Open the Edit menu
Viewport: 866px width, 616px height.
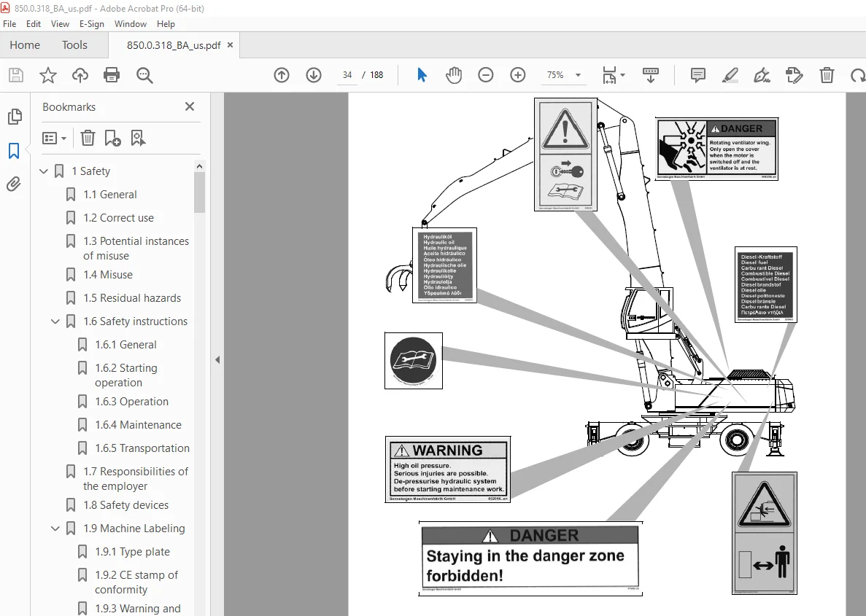33,24
